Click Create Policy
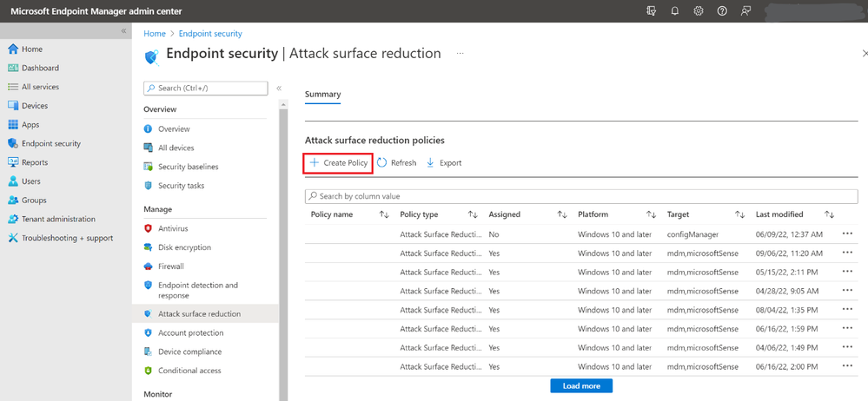 (338, 163)
